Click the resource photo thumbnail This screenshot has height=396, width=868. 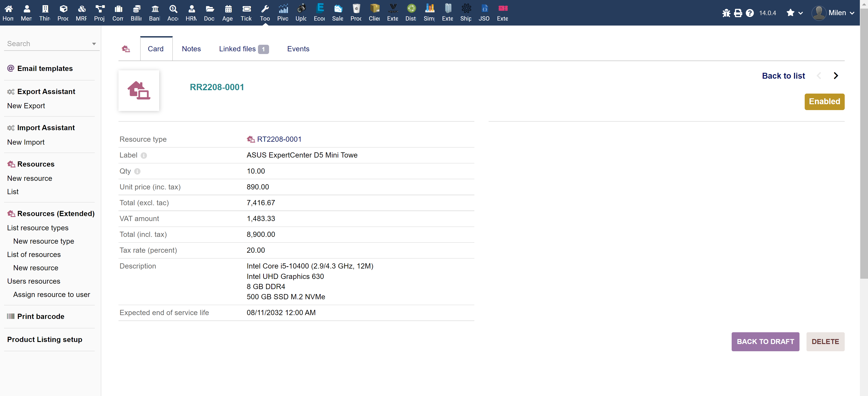pos(139,90)
